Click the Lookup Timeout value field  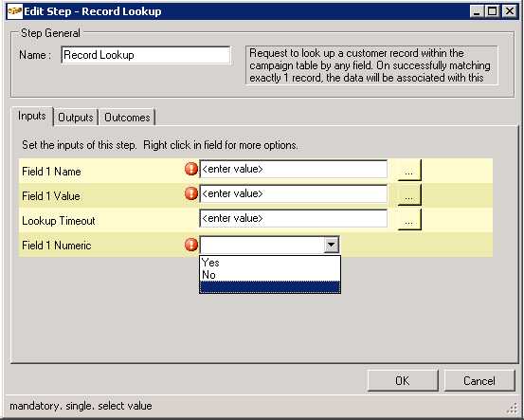(294, 218)
